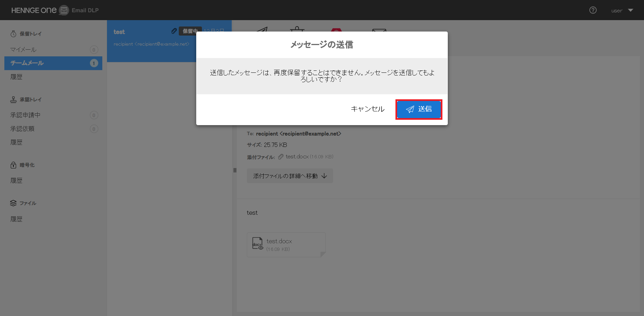Click the メッセージの送信 dialog title

322,45
